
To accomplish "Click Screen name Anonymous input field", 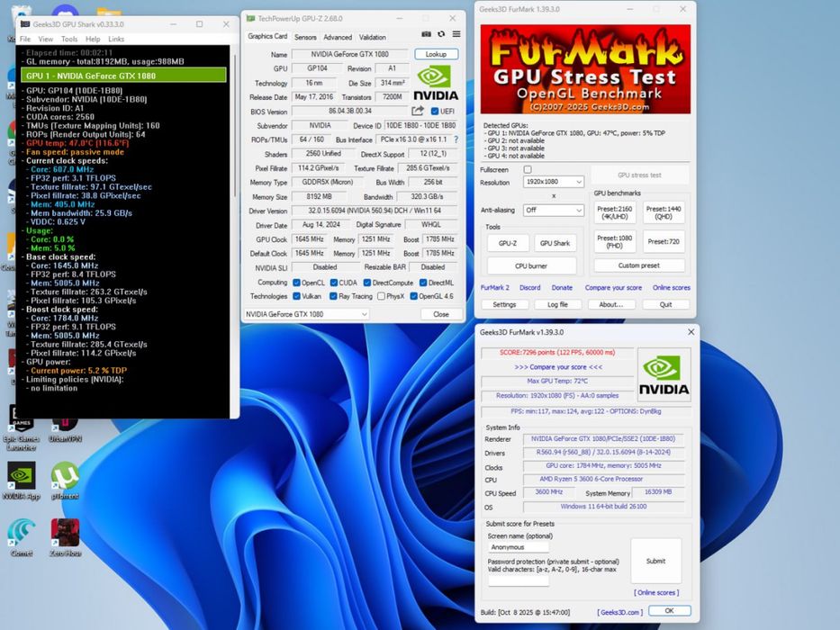I will (519, 547).
